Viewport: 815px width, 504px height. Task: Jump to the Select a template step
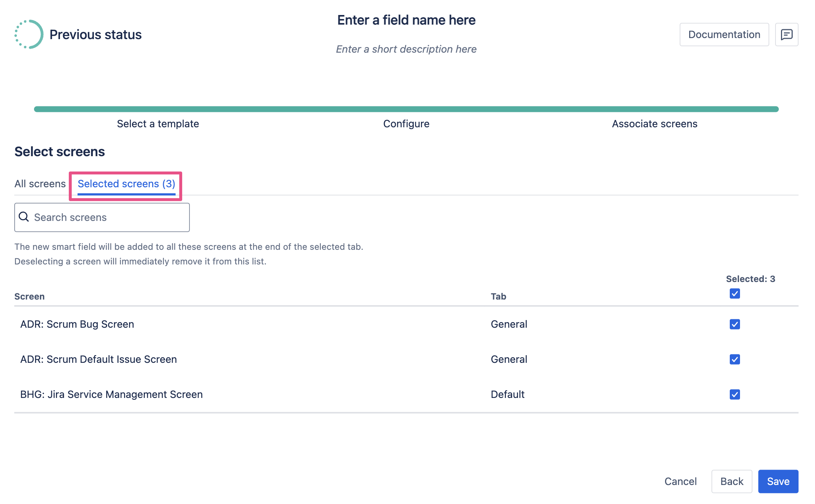(x=158, y=124)
